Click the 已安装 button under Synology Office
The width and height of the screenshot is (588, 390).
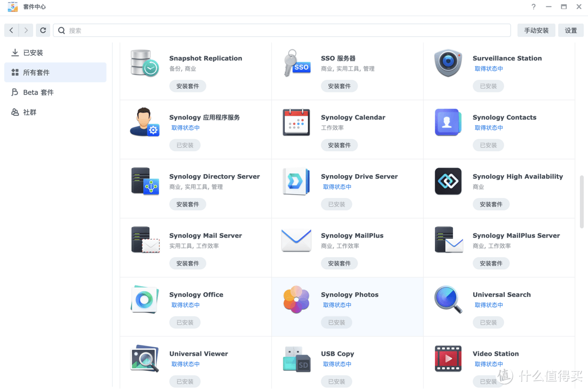point(185,323)
